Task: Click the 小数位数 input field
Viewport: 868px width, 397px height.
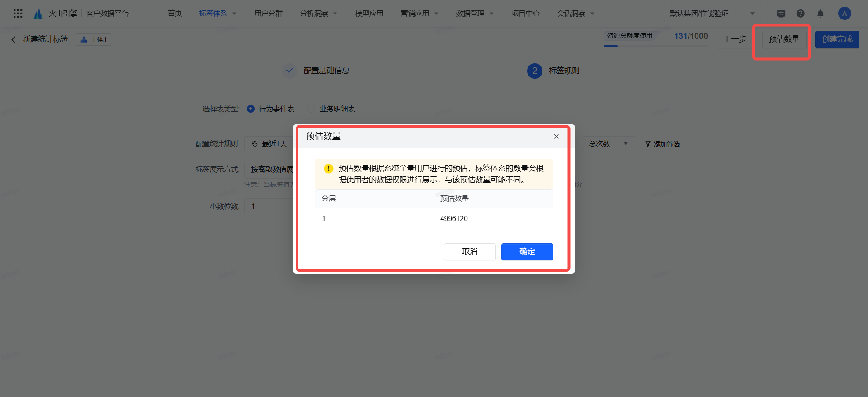Action: pos(270,207)
